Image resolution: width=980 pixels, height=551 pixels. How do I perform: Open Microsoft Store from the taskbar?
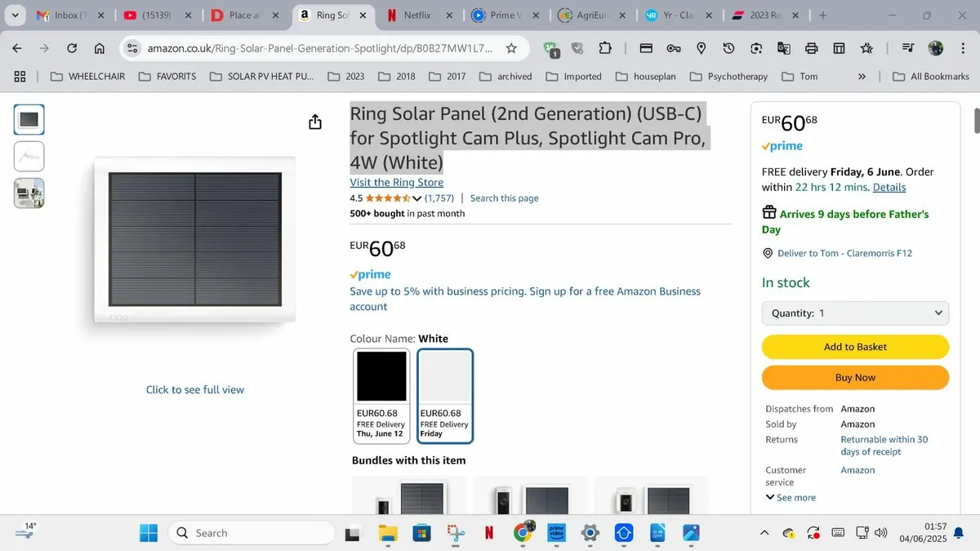coord(421,533)
